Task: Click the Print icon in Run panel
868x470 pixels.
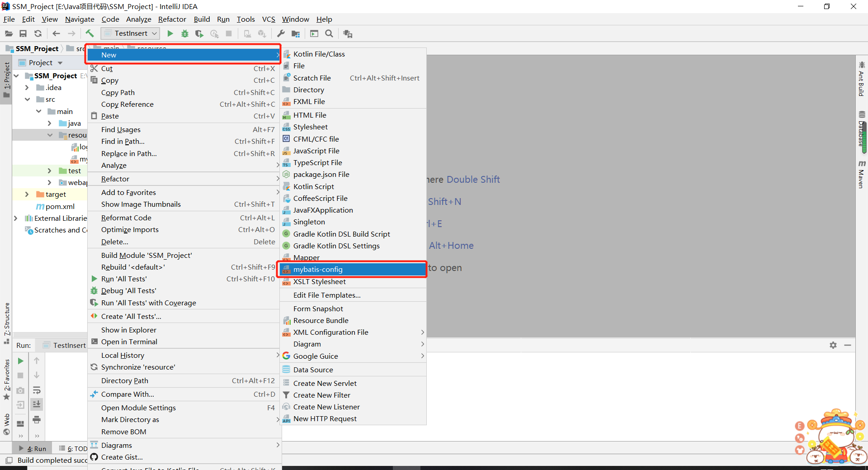Action: (x=37, y=419)
